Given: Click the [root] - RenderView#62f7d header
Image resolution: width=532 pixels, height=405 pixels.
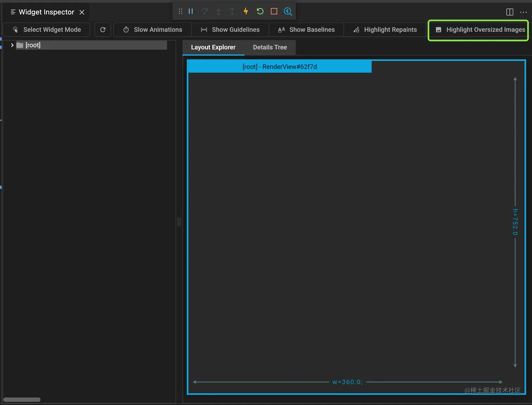Looking at the screenshot, I should [x=280, y=67].
